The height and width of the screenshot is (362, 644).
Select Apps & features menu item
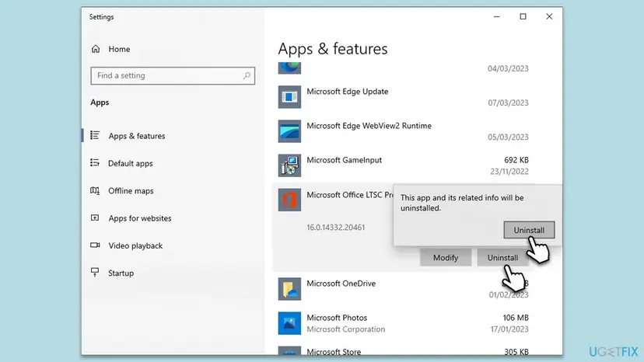137,136
